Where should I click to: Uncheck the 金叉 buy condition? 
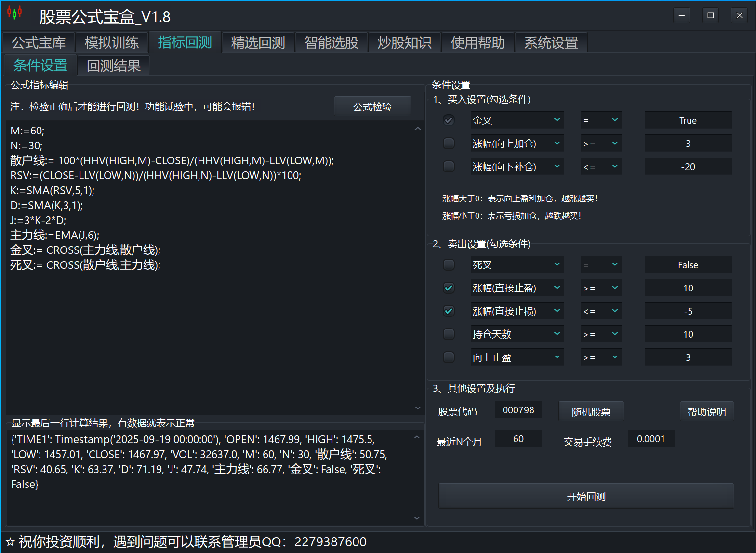449,120
